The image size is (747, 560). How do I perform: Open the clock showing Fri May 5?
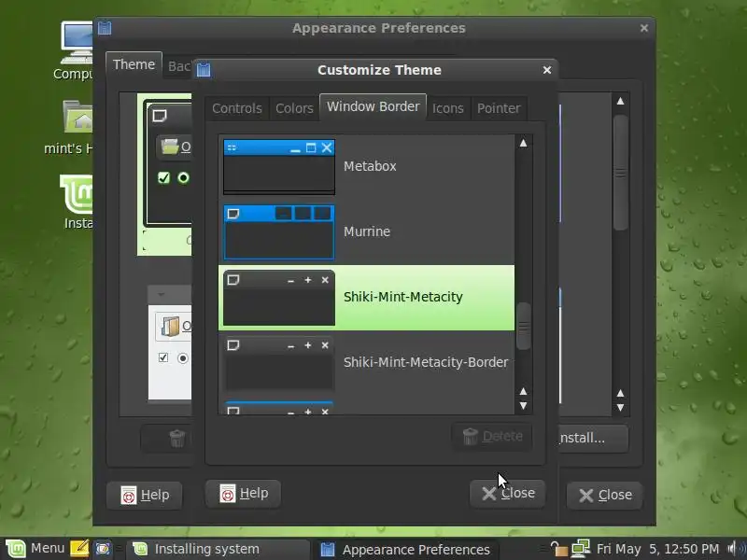pyautogui.click(x=657, y=550)
